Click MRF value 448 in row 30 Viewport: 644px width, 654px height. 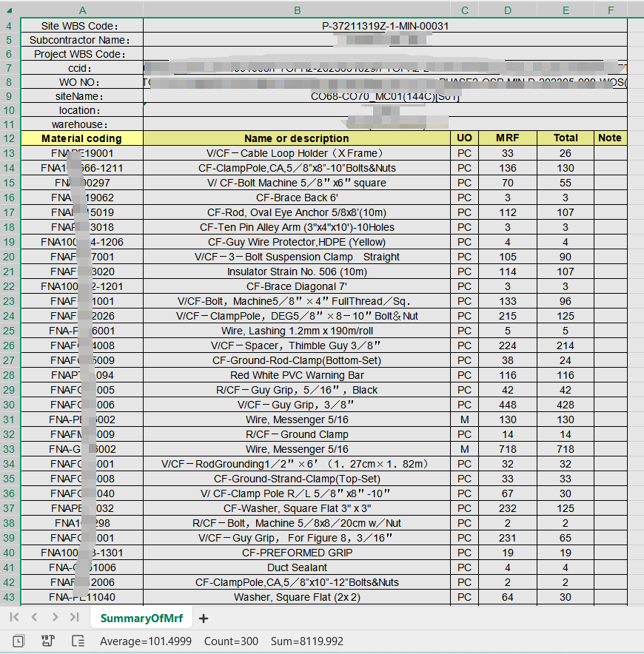click(508, 405)
